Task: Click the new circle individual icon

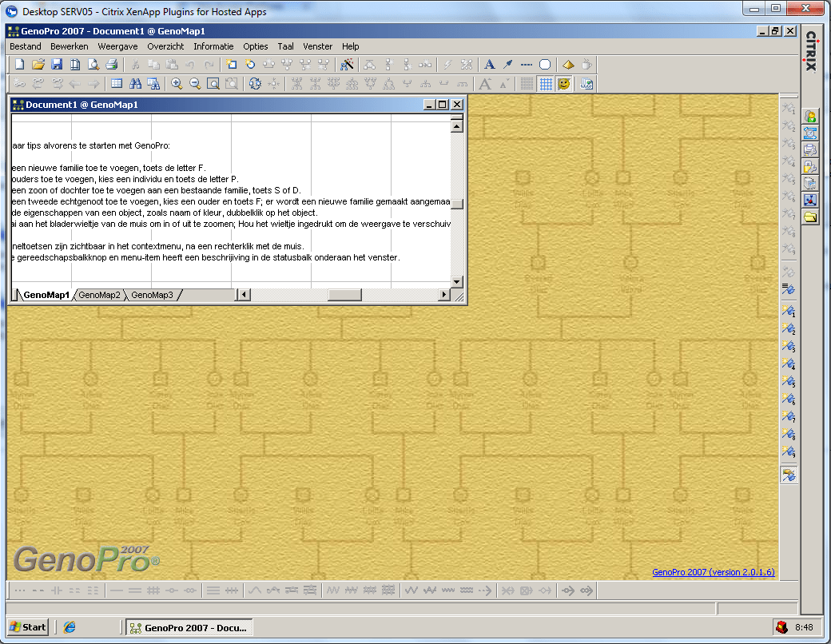Action: tap(250, 65)
